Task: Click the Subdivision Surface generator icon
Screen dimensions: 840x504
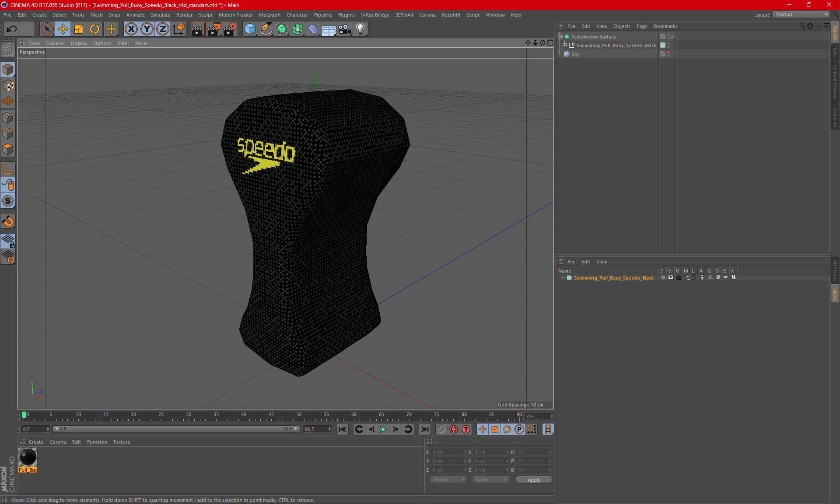Action: (282, 29)
